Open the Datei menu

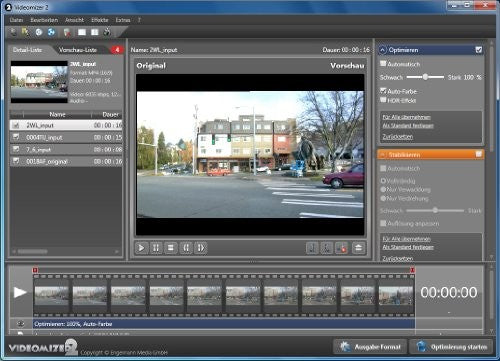point(16,20)
